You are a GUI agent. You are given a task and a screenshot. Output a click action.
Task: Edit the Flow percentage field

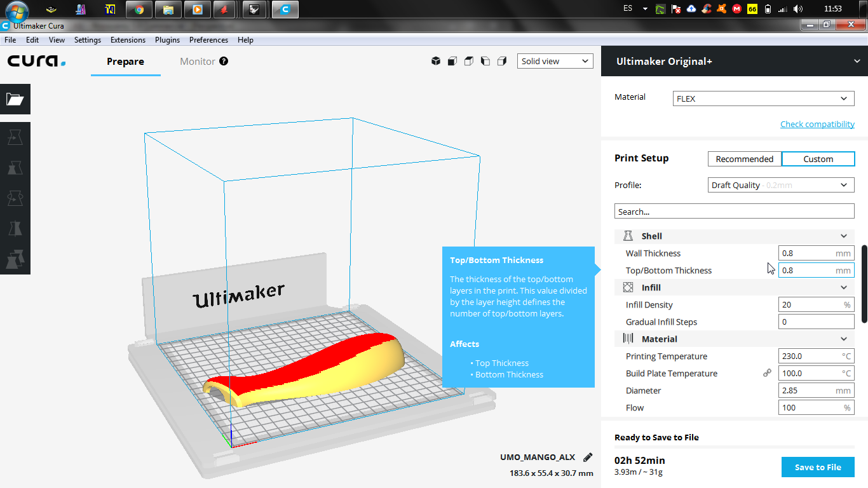pyautogui.click(x=816, y=407)
